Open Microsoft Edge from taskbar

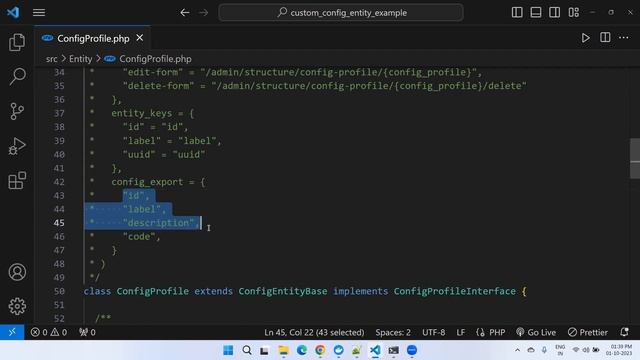click(302, 350)
